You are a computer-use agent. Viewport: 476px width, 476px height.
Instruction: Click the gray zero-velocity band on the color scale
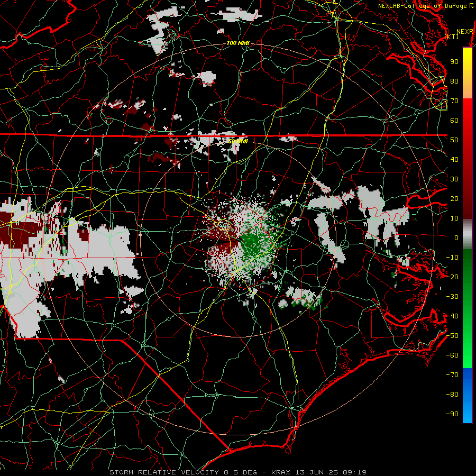[x=467, y=234]
